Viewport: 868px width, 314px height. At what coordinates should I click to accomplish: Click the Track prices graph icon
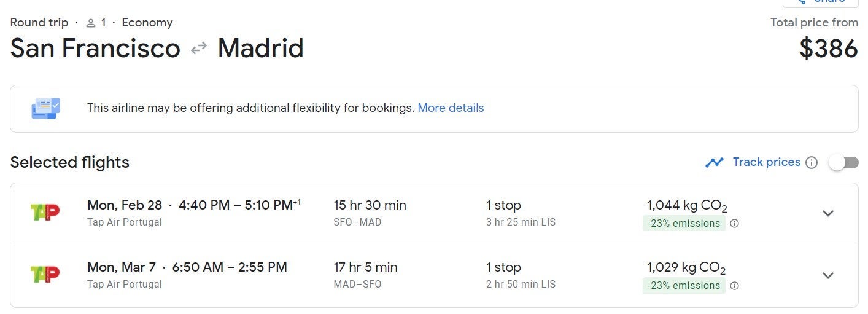(x=714, y=162)
